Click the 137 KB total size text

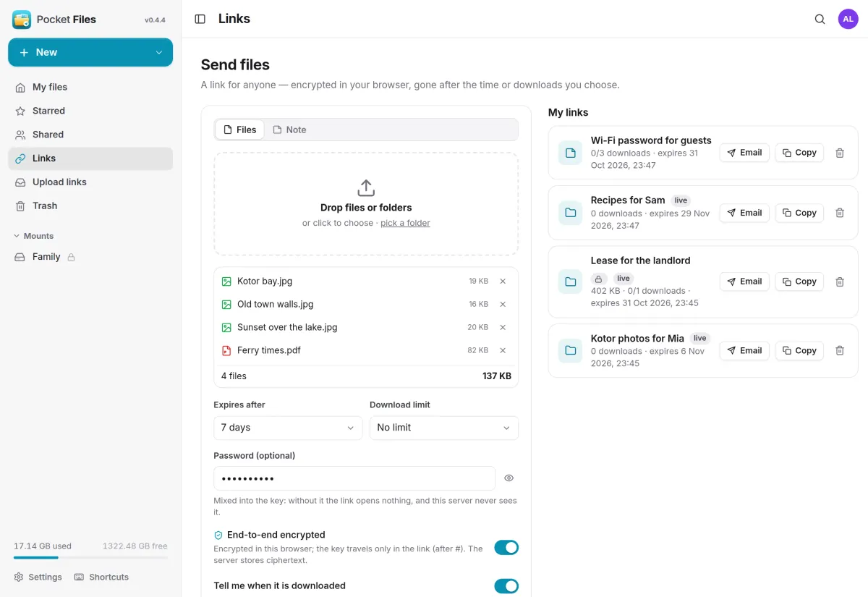497,376
